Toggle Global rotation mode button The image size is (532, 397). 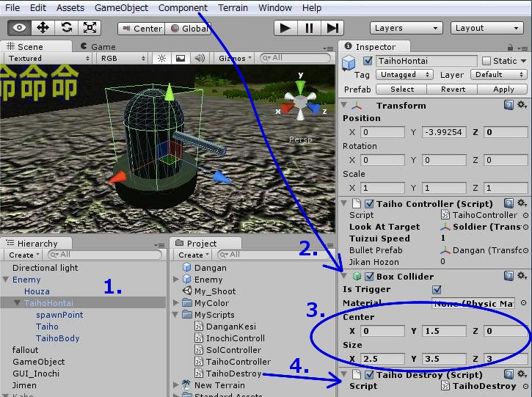click(x=189, y=29)
